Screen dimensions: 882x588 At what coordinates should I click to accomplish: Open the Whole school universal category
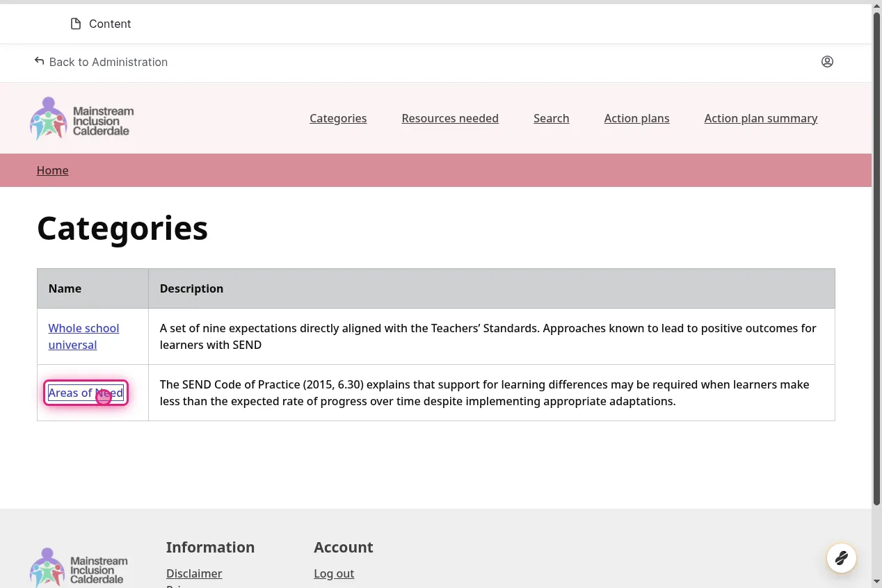point(83,336)
